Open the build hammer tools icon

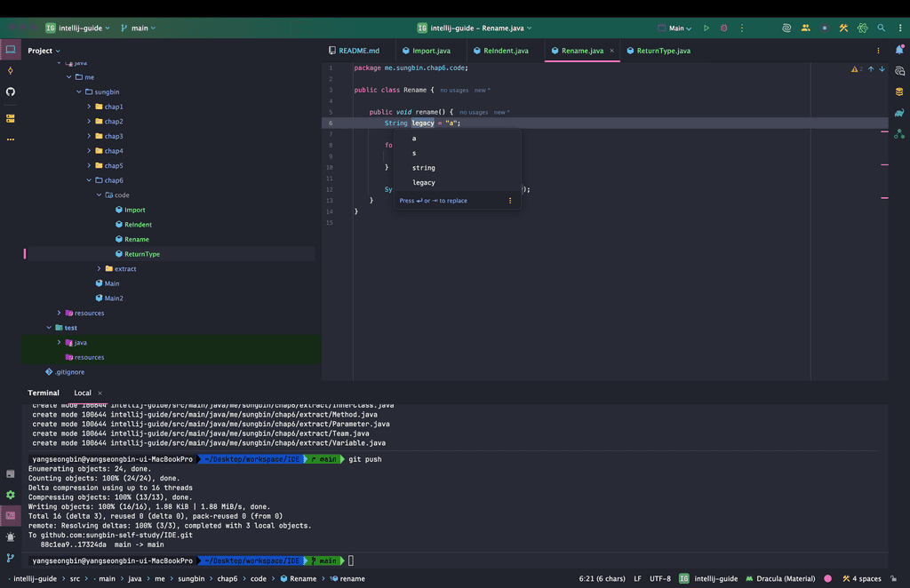844,28
